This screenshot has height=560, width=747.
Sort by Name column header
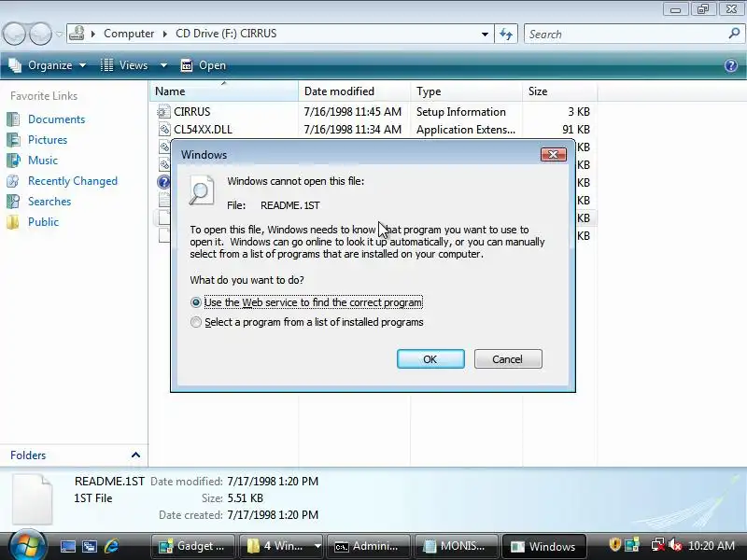(x=224, y=91)
